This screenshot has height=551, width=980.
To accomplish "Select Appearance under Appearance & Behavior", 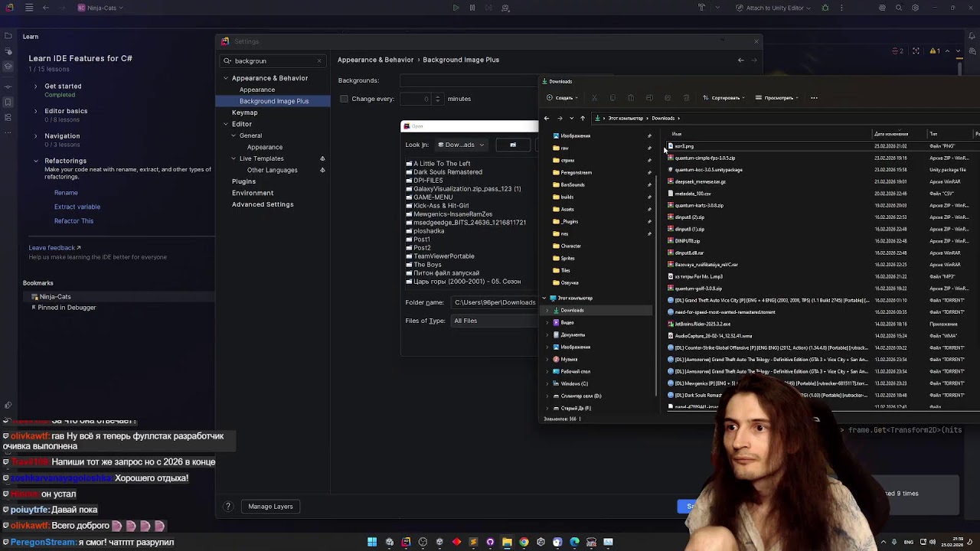I will click(x=257, y=90).
